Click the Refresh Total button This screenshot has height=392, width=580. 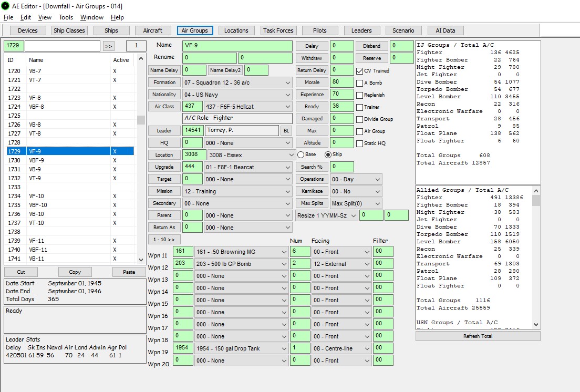point(478,336)
